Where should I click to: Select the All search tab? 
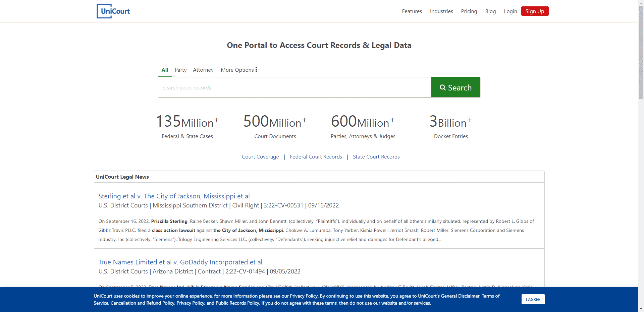coord(165,70)
